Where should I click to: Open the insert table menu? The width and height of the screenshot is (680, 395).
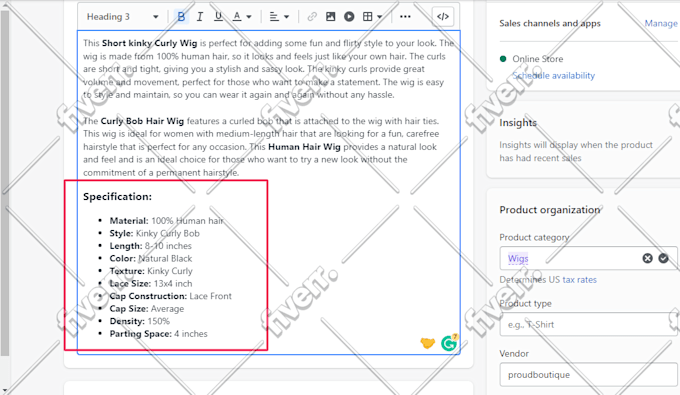click(372, 16)
